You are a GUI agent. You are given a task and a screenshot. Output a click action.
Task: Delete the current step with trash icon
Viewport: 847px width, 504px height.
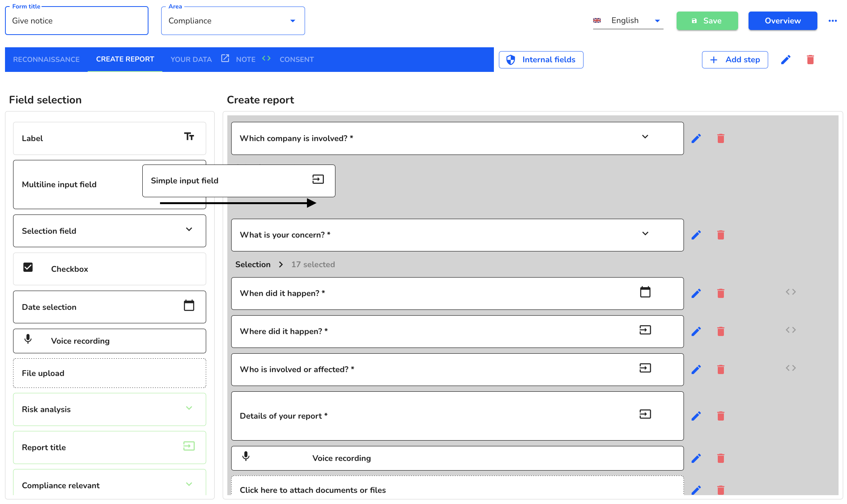(810, 60)
